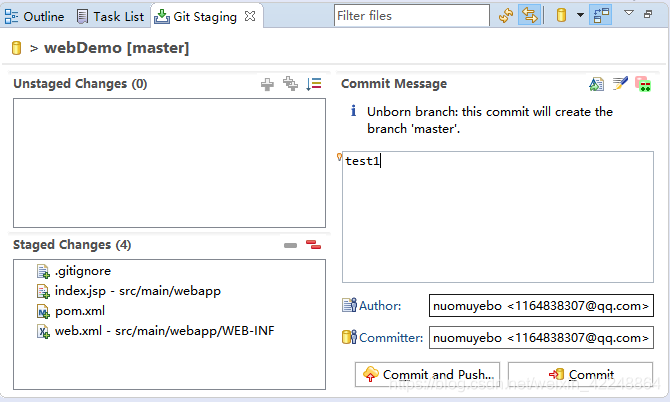The height and width of the screenshot is (402, 670).
Task: Remove selected files from index minus icon
Action: coord(291,245)
